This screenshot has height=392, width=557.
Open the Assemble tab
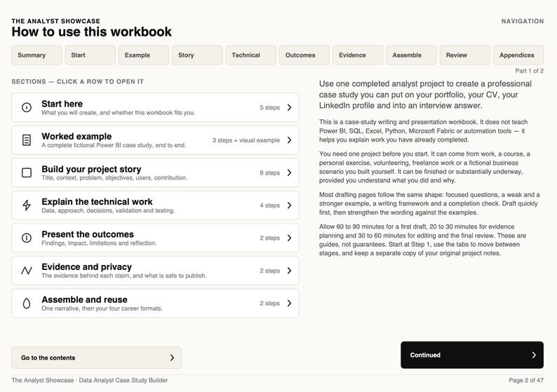pos(411,55)
